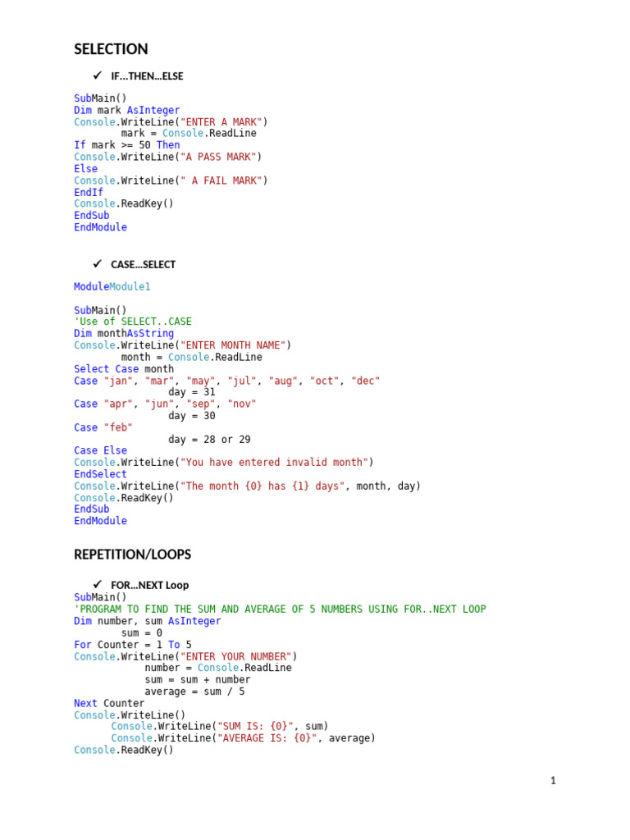Image resolution: width=630 pixels, height=840 pixels.
Task: Click the line 'sum = 0'
Action: 141,633
